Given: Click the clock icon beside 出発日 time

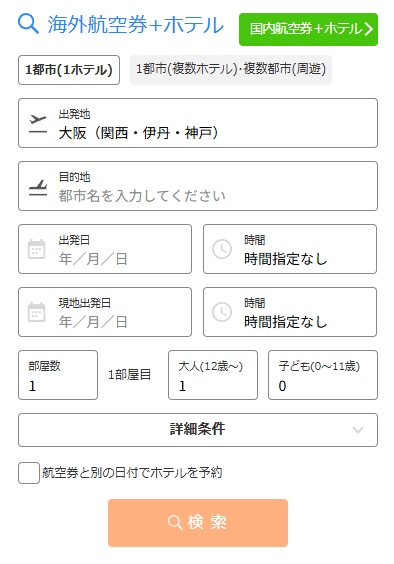Looking at the screenshot, I should 222,249.
